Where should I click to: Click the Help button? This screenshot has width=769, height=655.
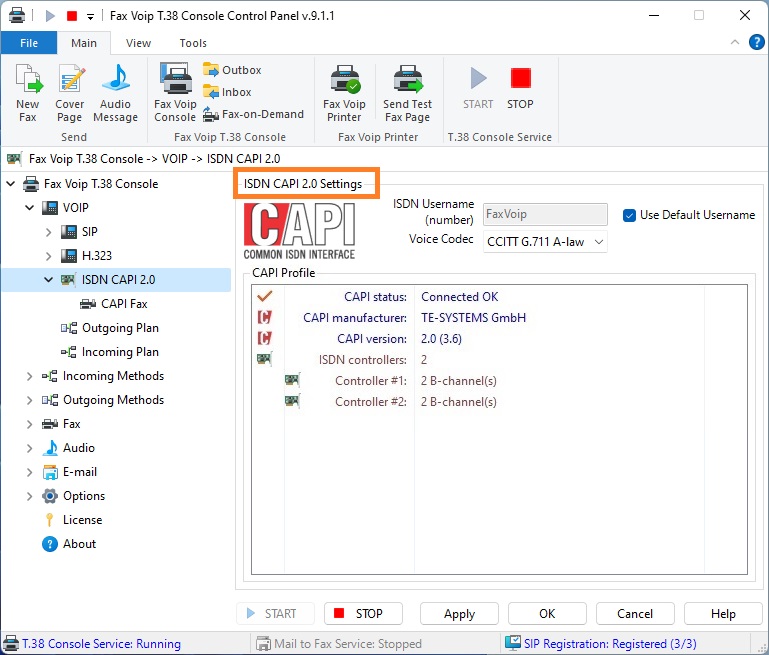723,614
